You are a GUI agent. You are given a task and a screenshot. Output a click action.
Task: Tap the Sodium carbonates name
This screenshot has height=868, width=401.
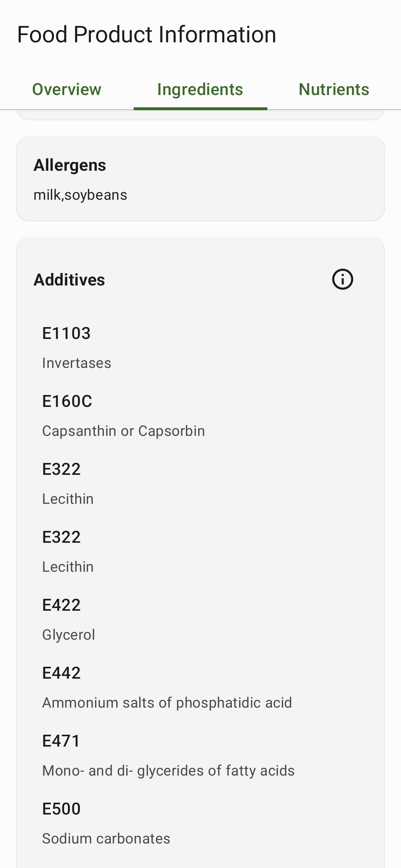pyautogui.click(x=106, y=839)
